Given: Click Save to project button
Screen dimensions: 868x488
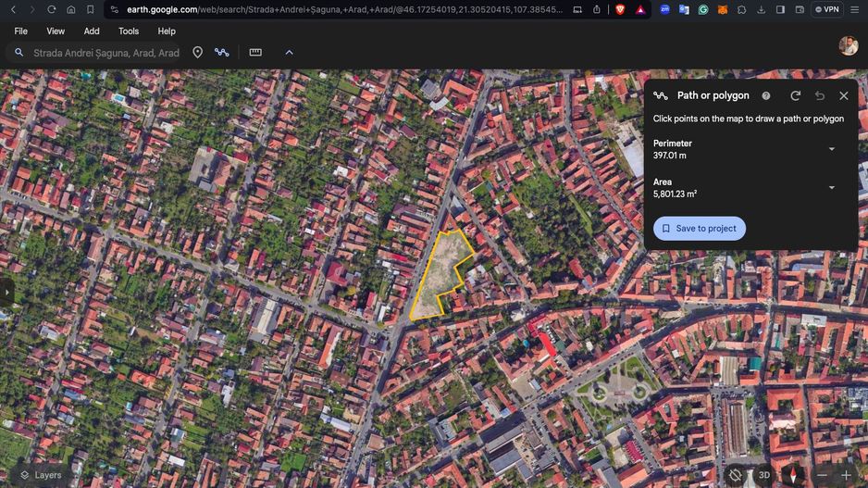Looking at the screenshot, I should (x=699, y=229).
